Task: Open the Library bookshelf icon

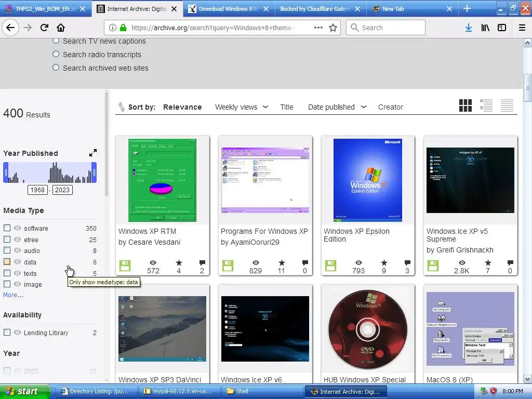Action: click(485, 28)
